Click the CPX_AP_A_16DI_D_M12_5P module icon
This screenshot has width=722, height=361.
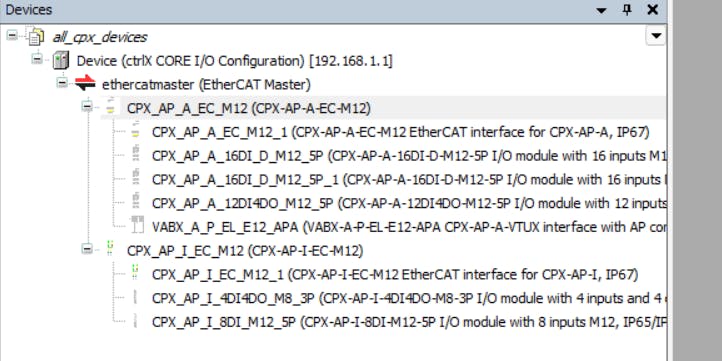point(135,154)
